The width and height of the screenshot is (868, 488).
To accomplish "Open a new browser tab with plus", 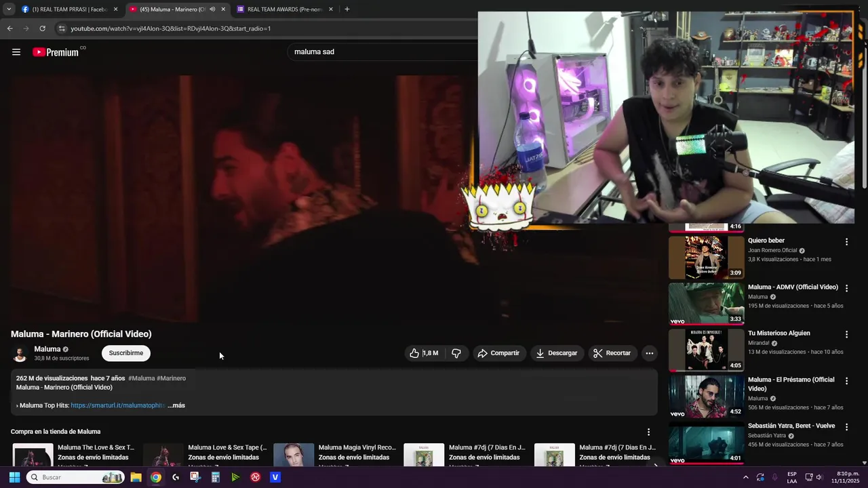I will pyautogui.click(x=347, y=9).
